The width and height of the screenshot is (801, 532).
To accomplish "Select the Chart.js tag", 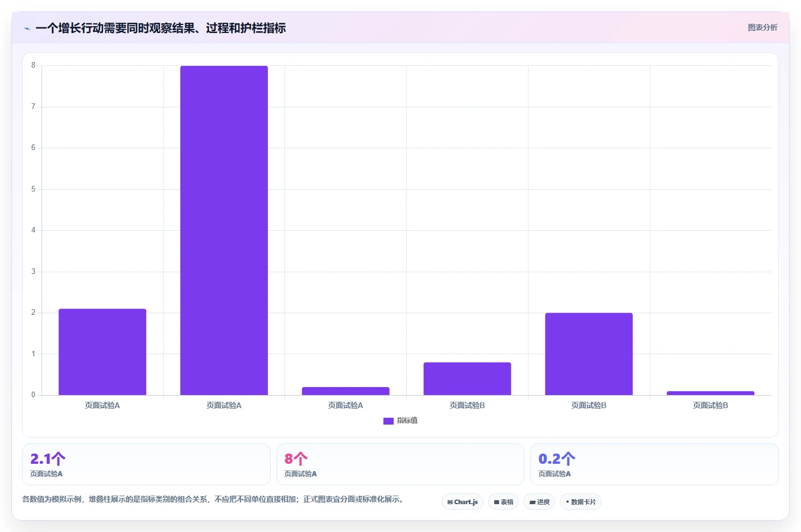I will [x=463, y=502].
